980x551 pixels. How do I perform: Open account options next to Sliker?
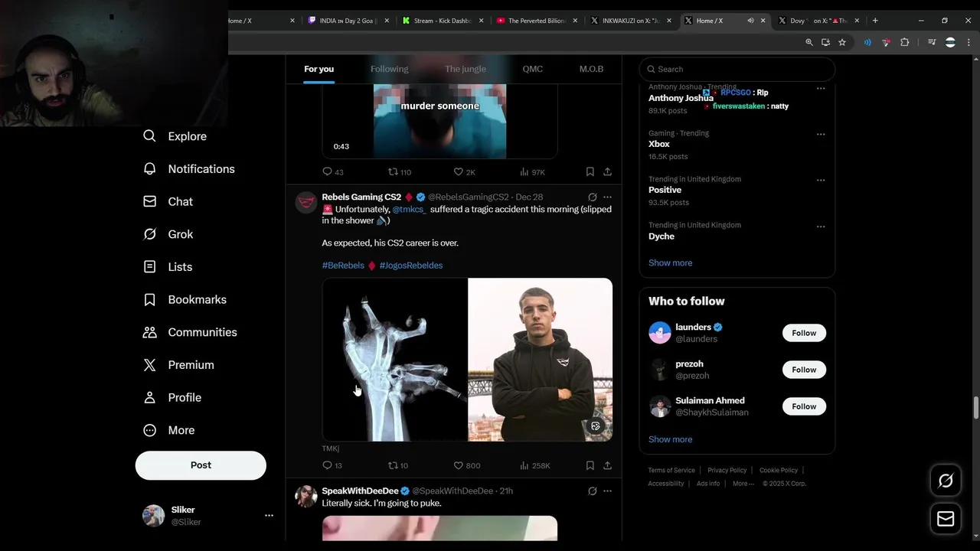(269, 516)
